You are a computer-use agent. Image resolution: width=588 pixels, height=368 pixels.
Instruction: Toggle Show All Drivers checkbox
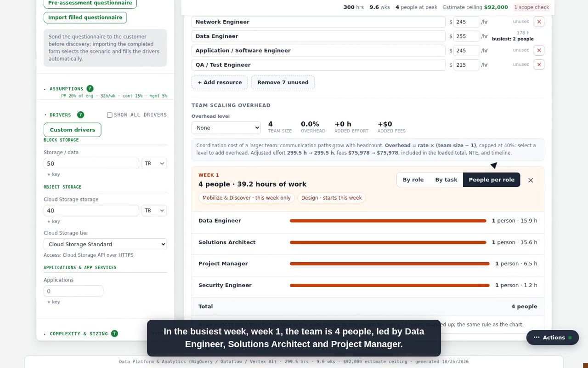[109, 115]
